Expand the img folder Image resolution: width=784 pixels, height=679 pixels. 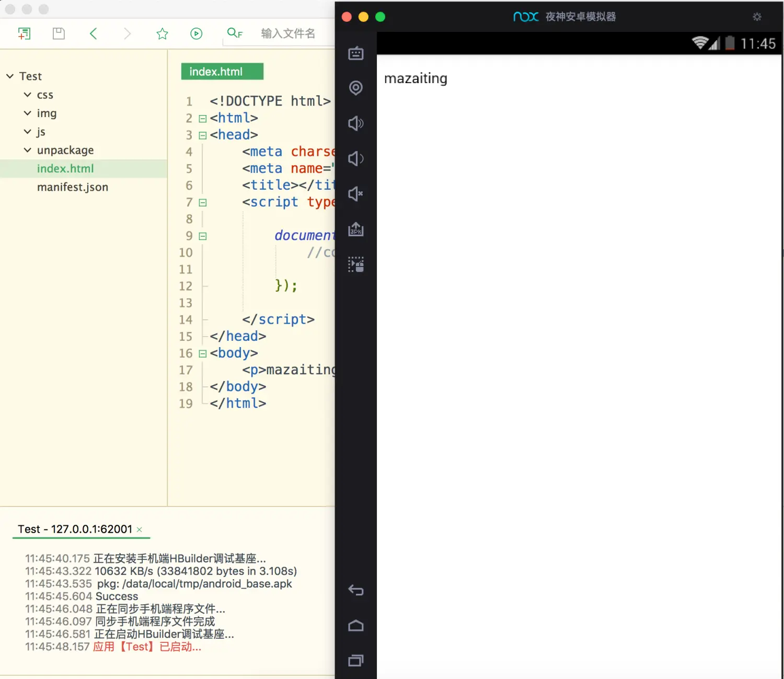point(28,113)
